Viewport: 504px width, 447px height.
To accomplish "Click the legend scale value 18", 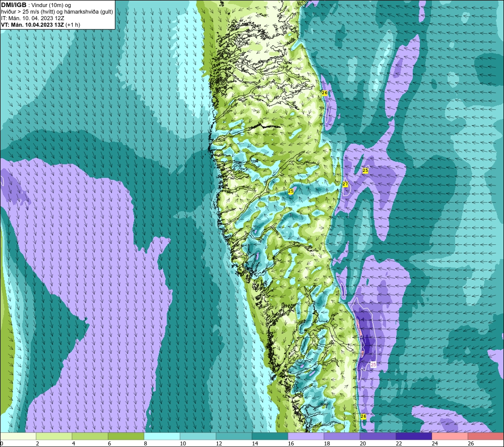I will [327, 443].
